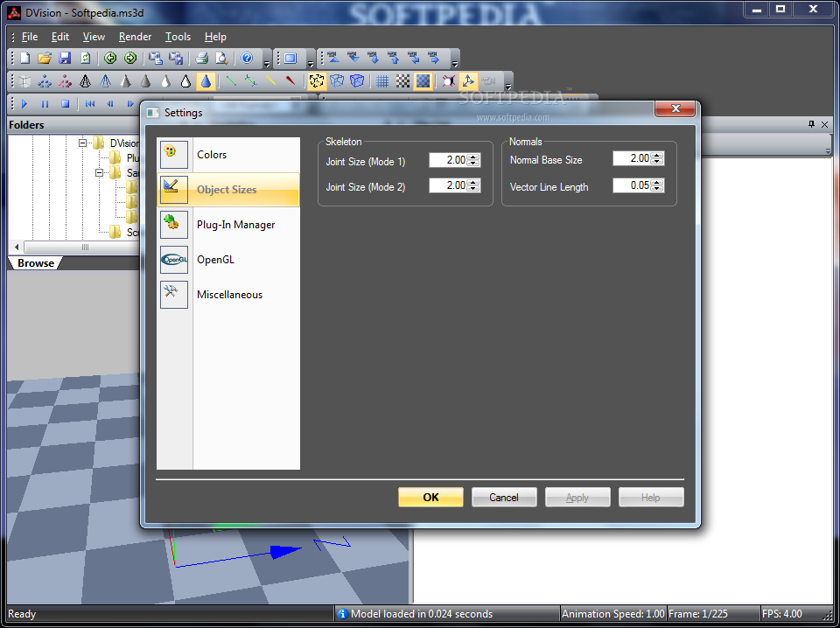Image resolution: width=840 pixels, height=628 pixels.
Task: Click Folders tree horizontal scrollbar left arrow
Action: pyautogui.click(x=16, y=247)
